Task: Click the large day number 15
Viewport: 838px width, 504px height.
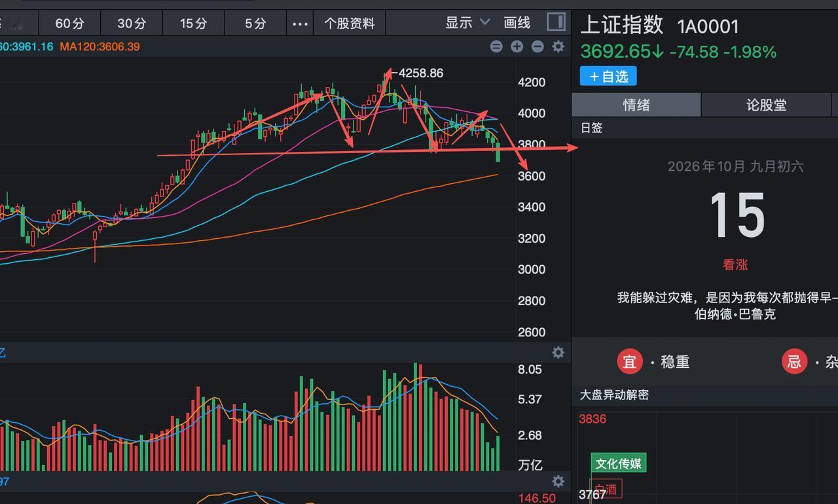Action: tap(737, 215)
